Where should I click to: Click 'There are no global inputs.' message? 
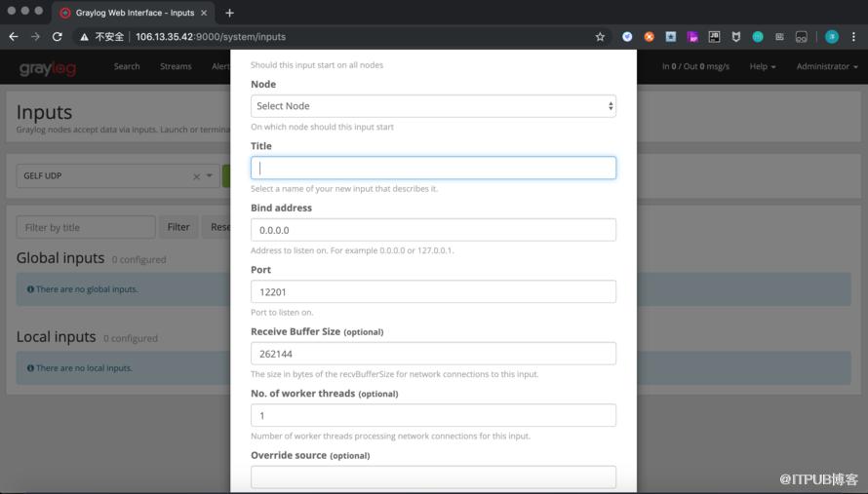(87, 289)
